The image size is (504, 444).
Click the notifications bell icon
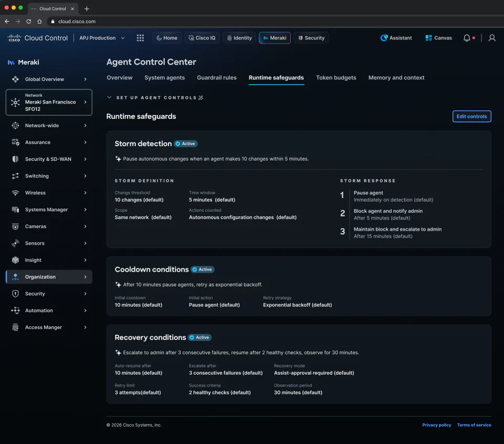pos(467,38)
